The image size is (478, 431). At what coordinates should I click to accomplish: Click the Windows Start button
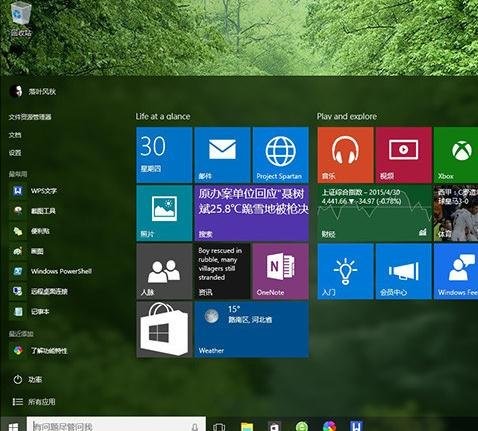pos(13,424)
